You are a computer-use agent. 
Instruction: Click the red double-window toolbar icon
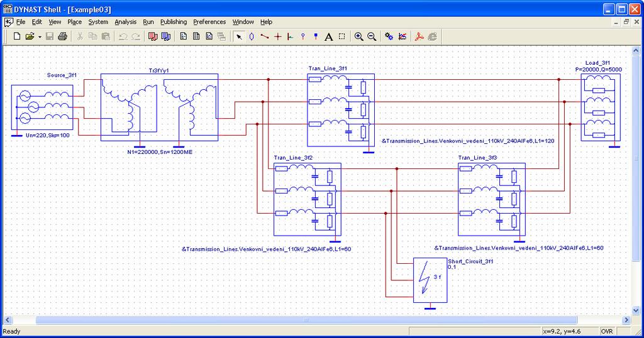pos(153,36)
